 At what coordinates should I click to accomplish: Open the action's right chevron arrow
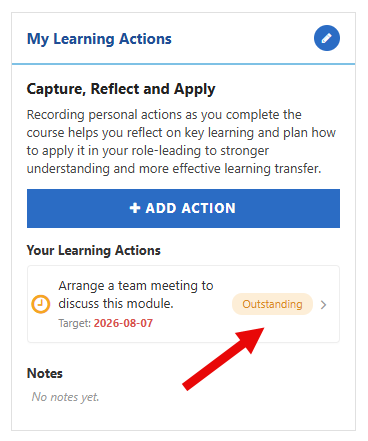[x=323, y=305]
